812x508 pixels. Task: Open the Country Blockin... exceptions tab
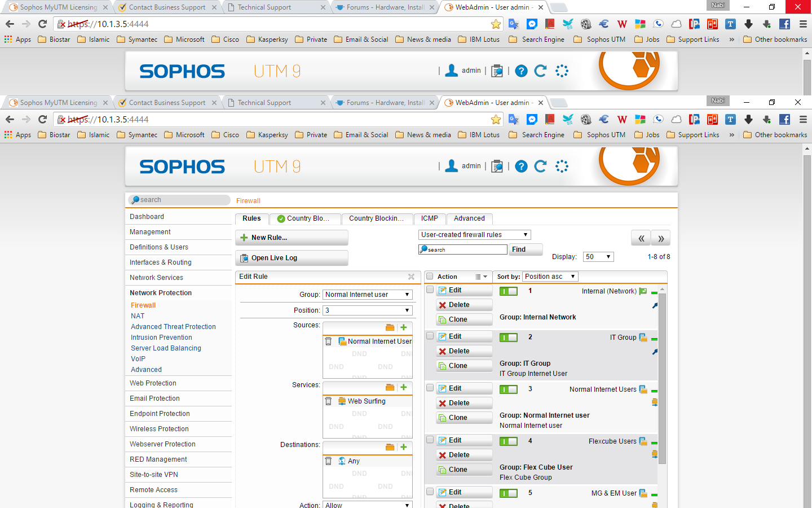tap(377, 218)
